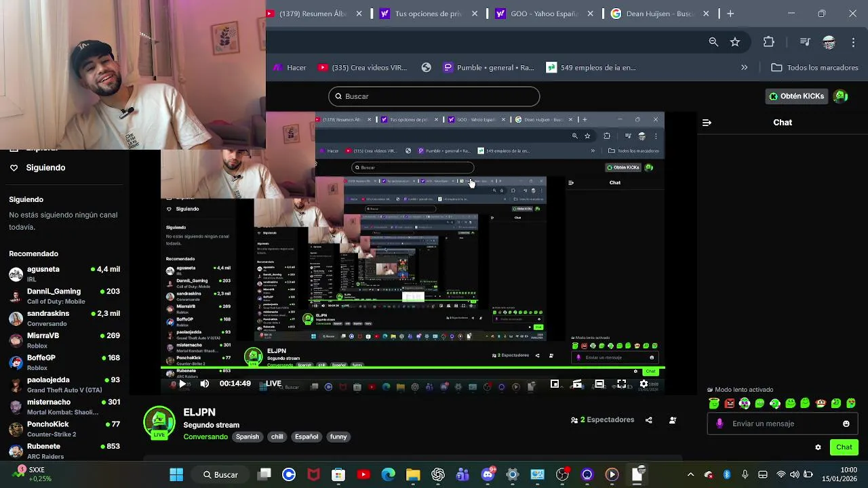Collapse the Kick chat panel icon
Viewport: 868px width, 488px height.
coord(707,123)
